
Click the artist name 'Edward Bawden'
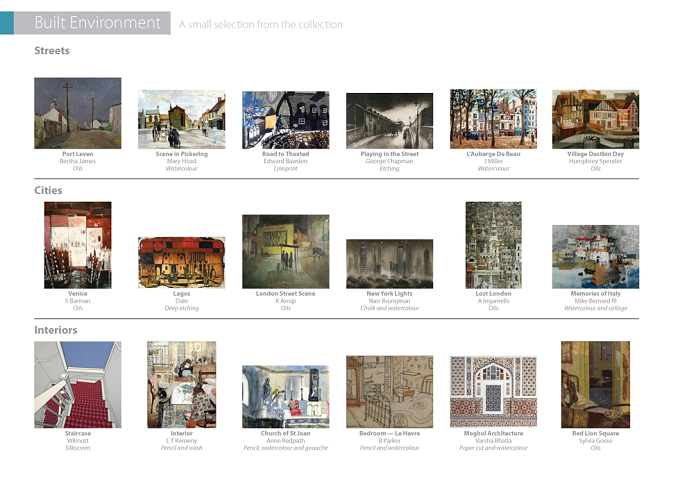pos(285,161)
